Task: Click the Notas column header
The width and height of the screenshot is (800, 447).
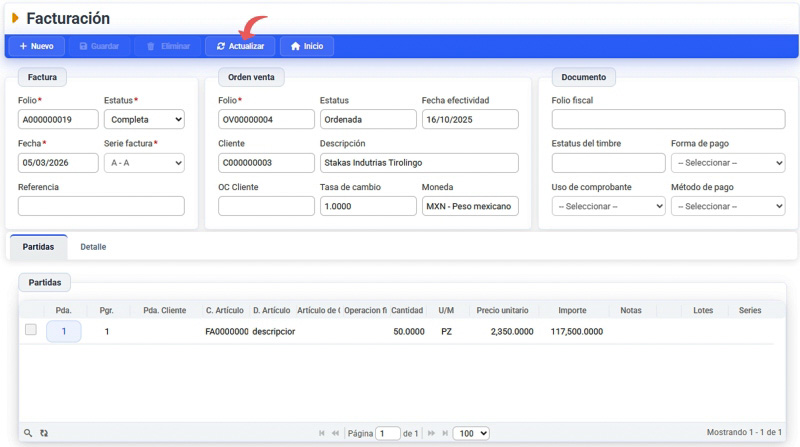Action: pos(631,310)
